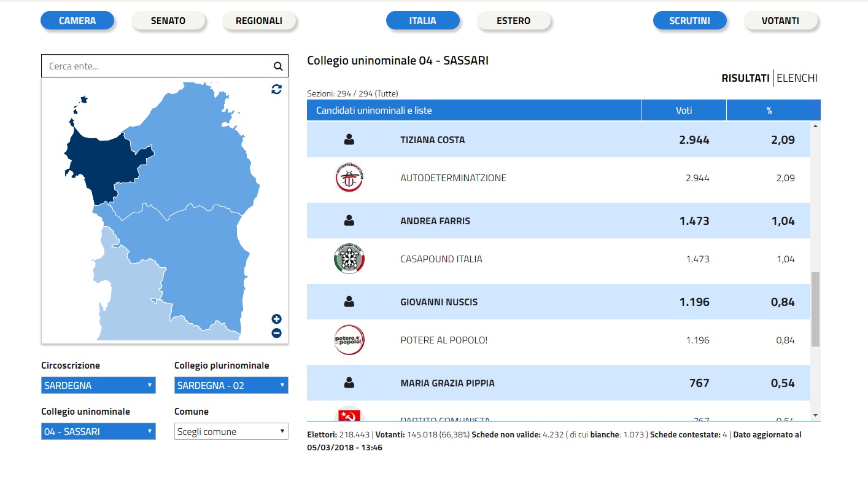Click person icon beside Maria Grazia Pippia
The height and width of the screenshot is (497, 868).
tap(349, 383)
